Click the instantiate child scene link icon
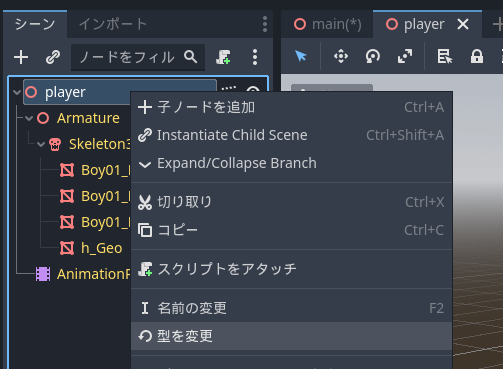This screenshot has height=369, width=503. click(53, 57)
